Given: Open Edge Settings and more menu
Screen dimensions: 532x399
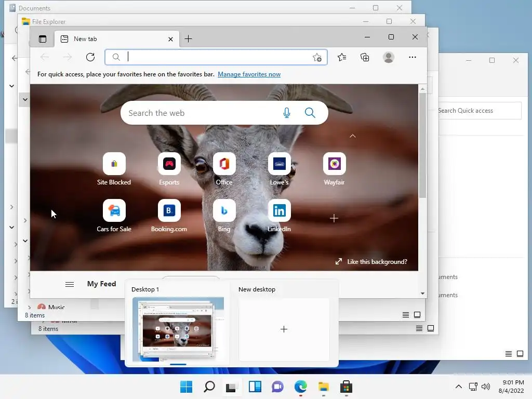Looking at the screenshot, I should click(412, 57).
